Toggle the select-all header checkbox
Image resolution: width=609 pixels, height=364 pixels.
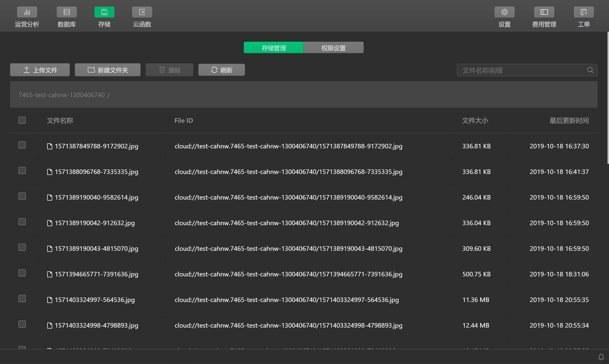tap(22, 120)
